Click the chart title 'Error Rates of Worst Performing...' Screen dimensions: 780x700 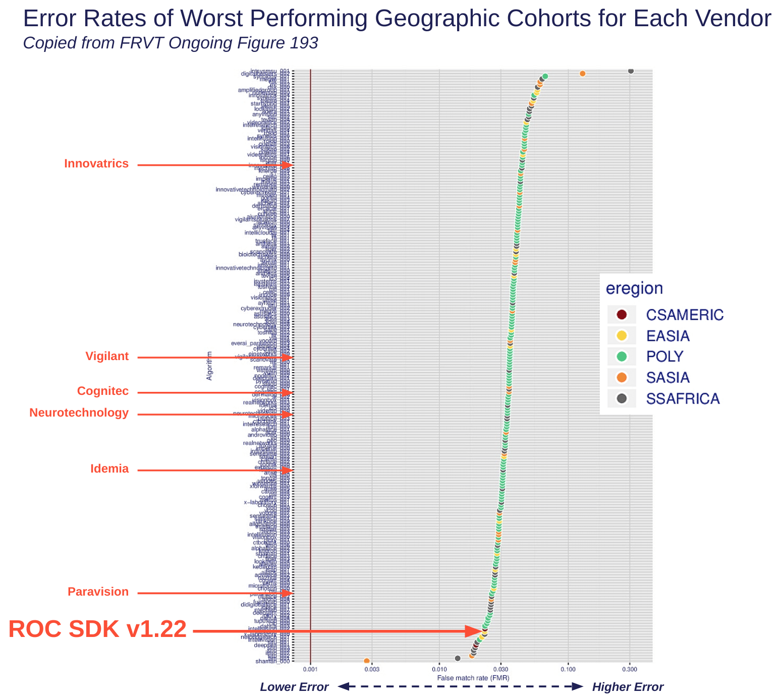click(x=397, y=19)
